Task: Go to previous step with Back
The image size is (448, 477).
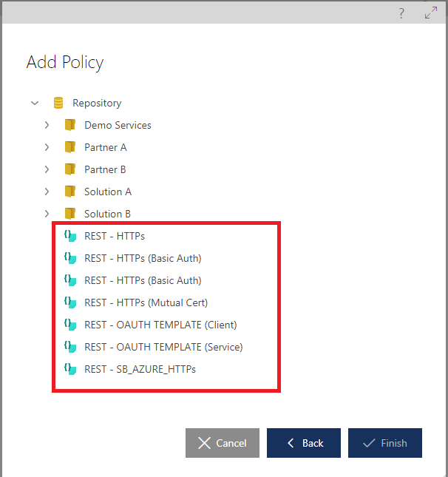Action: (x=304, y=443)
